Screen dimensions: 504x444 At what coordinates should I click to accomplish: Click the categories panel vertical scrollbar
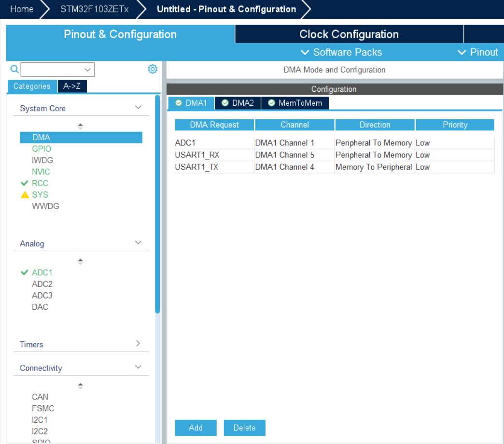157,204
